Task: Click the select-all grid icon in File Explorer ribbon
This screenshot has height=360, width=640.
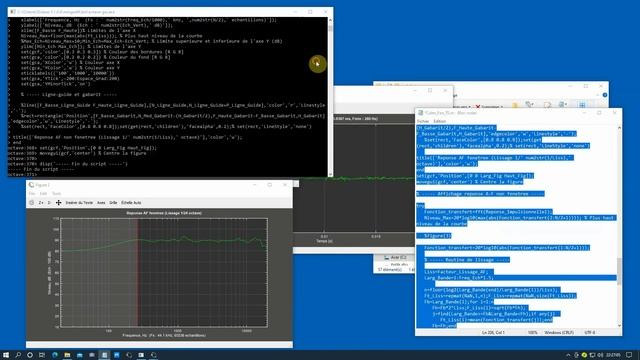Action: (582, 105)
